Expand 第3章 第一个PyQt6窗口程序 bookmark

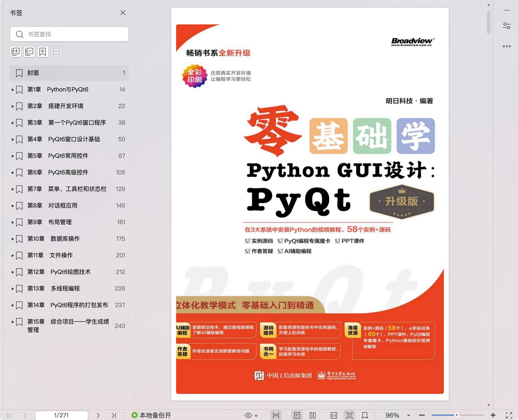pyautogui.click(x=12, y=123)
